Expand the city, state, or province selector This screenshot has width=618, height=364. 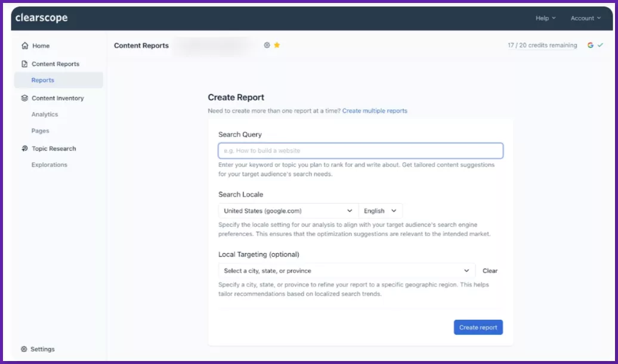[x=347, y=271]
